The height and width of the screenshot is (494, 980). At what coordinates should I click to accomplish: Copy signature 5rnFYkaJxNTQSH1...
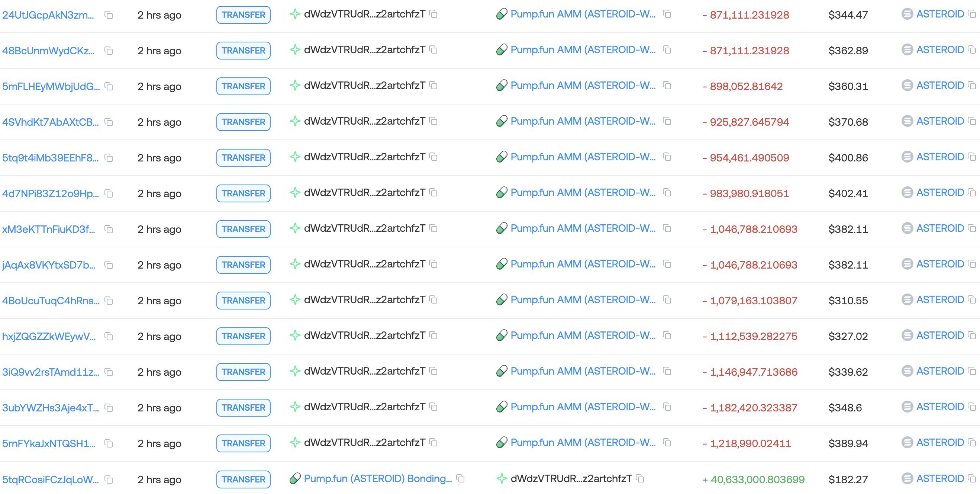109,444
